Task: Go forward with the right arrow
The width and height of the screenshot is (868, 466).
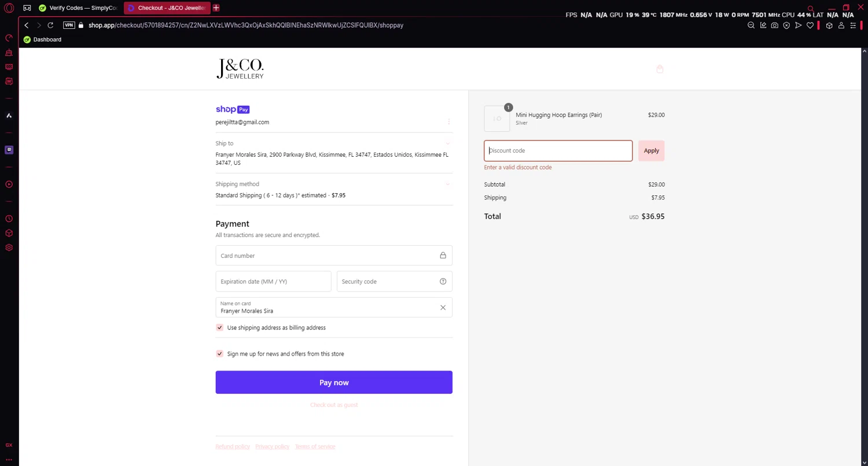Action: [39, 25]
